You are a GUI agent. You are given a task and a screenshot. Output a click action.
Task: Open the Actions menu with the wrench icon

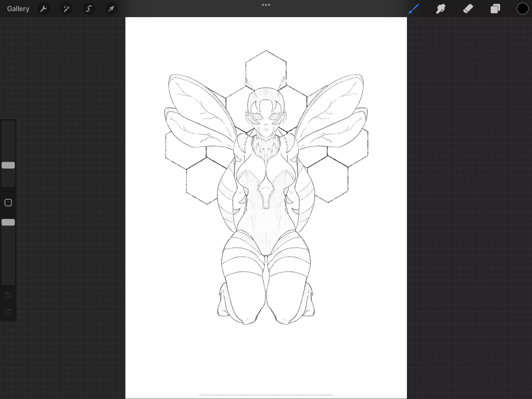44,9
